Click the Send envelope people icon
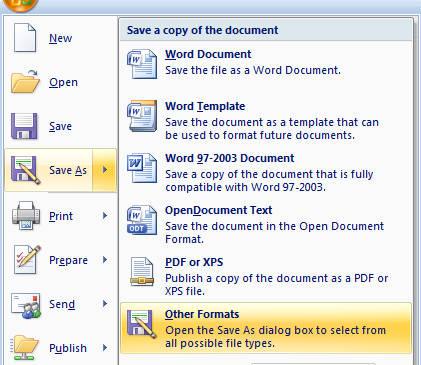Screen dimensions: 421x365 (x=26, y=305)
